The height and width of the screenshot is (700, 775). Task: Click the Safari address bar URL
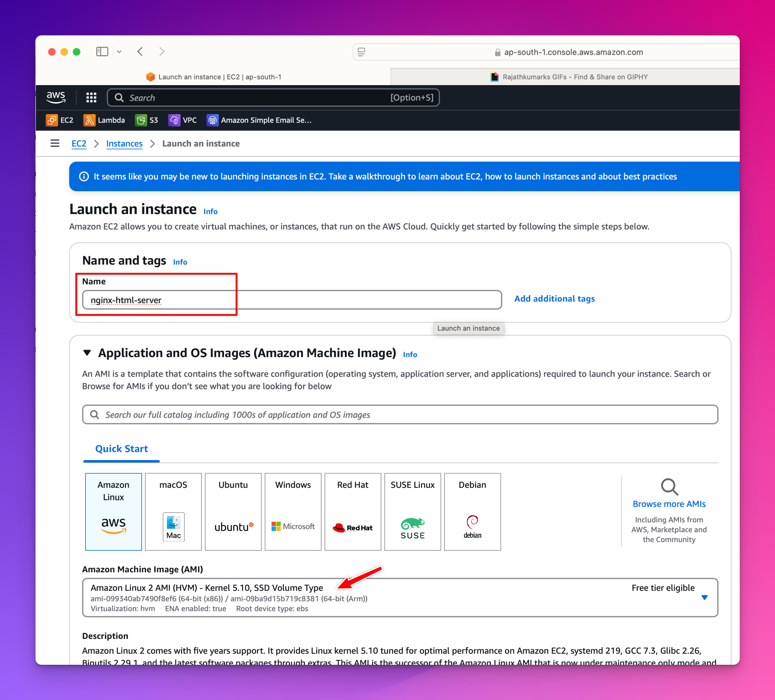(x=573, y=52)
